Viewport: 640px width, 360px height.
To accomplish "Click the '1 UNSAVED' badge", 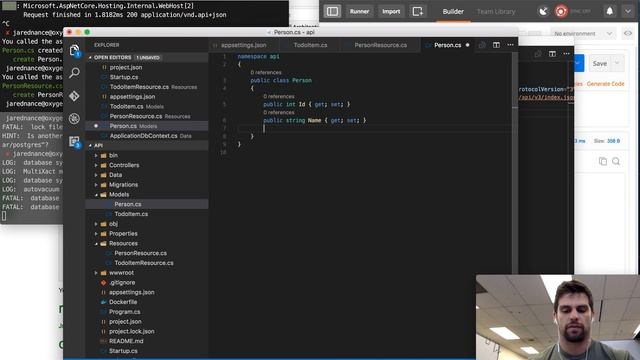I will tap(148, 58).
